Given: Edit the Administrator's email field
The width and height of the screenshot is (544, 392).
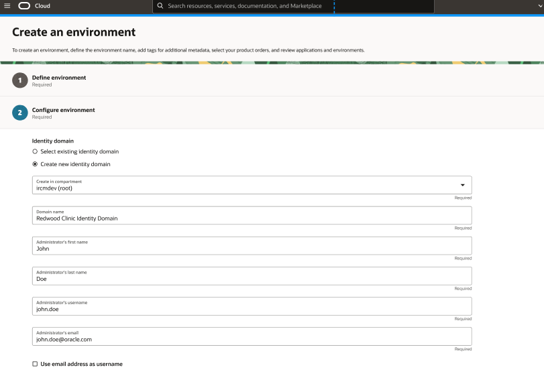Looking at the screenshot, I should click(252, 339).
